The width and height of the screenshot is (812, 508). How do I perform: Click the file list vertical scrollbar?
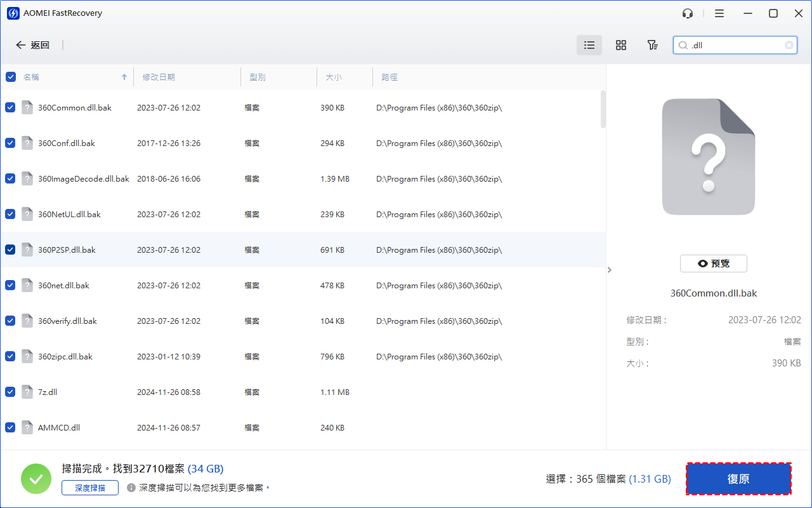tap(603, 109)
